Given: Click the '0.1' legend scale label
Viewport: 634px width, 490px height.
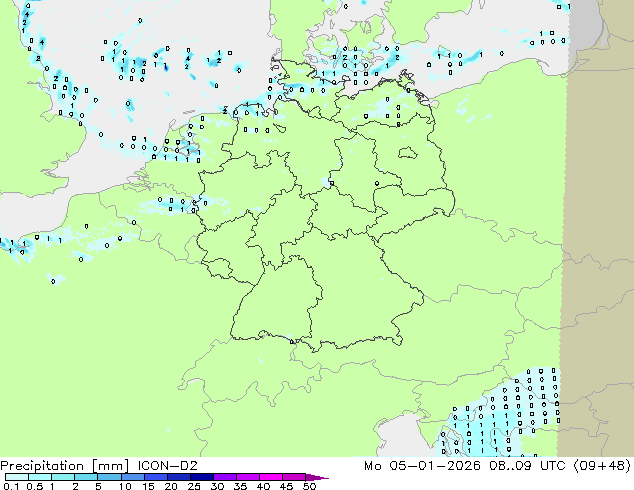Looking at the screenshot, I should point(11,486).
